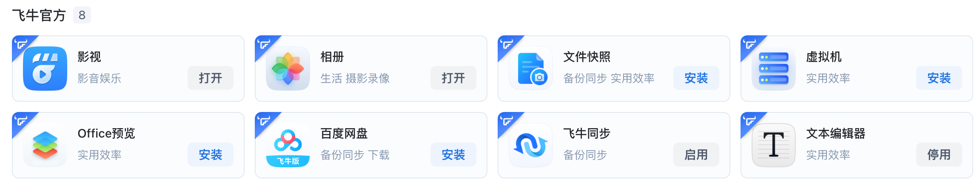980x195 pixels.
Task: Click the 百度网盘 飞牛版 icon
Action: 288,145
